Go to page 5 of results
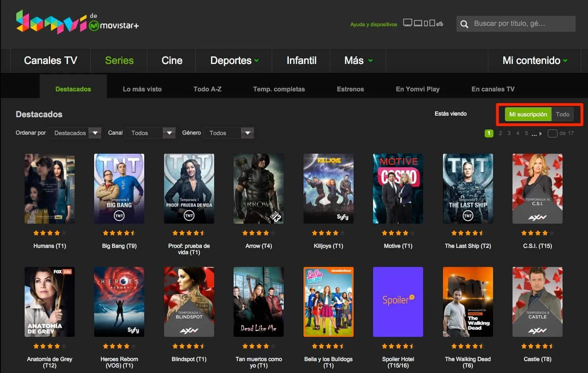 coord(526,133)
